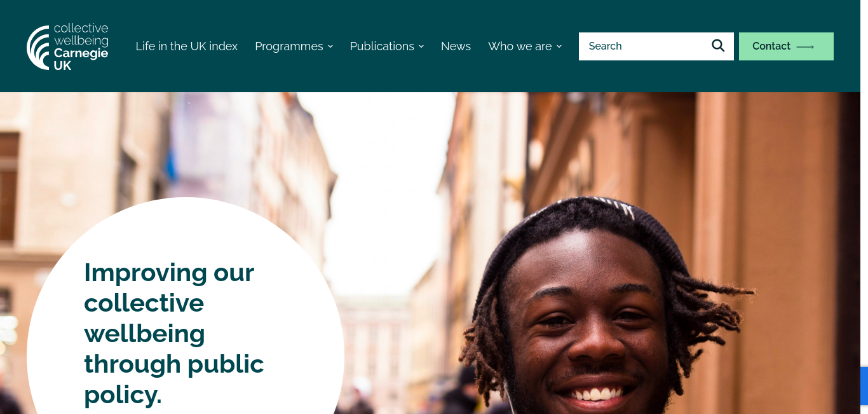Open the Who we are menu label

coord(520,46)
